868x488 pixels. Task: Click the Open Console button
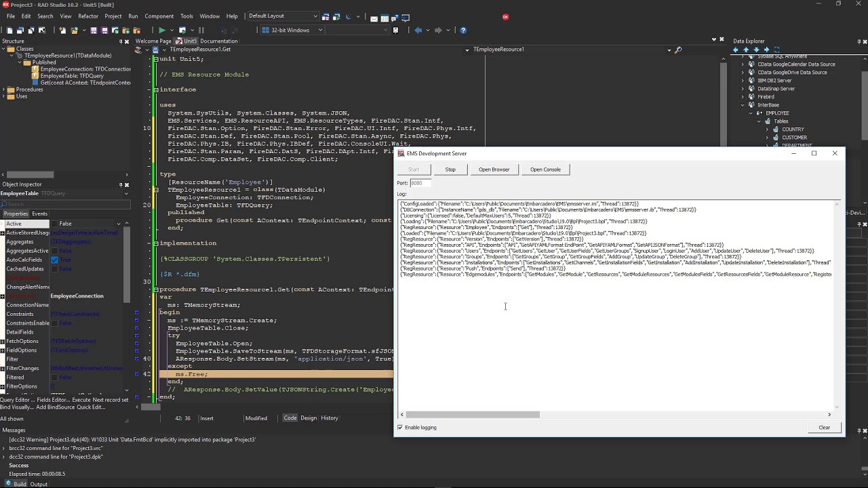click(545, 169)
